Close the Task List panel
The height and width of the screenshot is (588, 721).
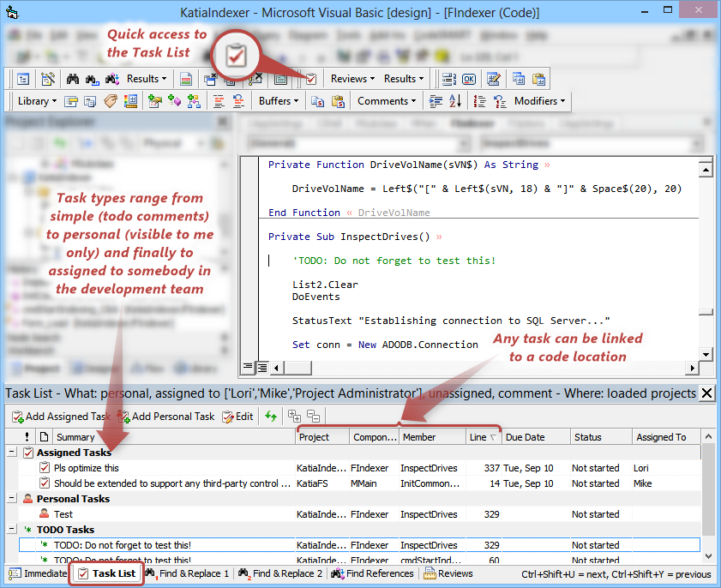tap(706, 393)
